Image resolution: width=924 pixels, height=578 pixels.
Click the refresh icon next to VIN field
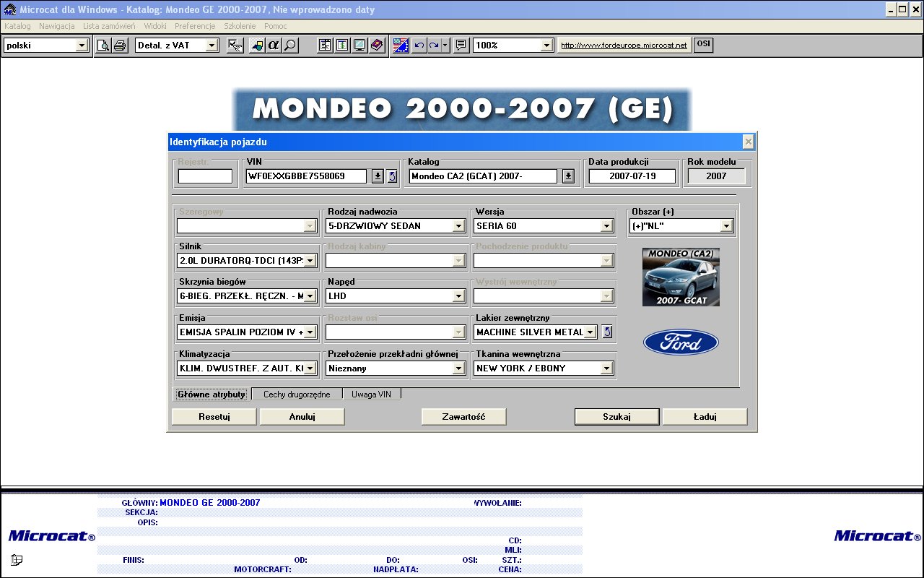click(392, 176)
